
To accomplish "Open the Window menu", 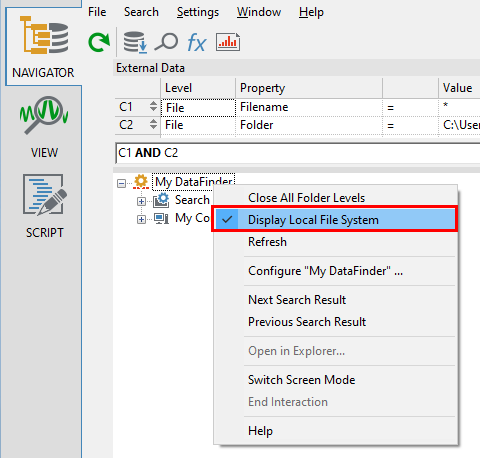I will (x=259, y=12).
